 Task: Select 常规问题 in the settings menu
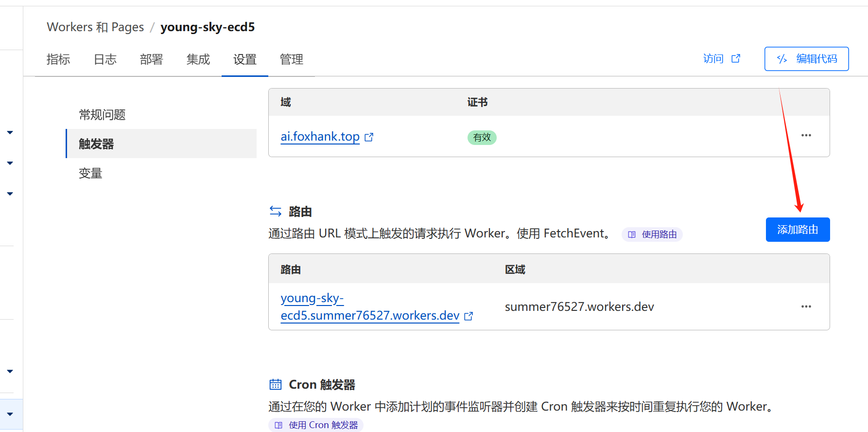[x=103, y=115]
